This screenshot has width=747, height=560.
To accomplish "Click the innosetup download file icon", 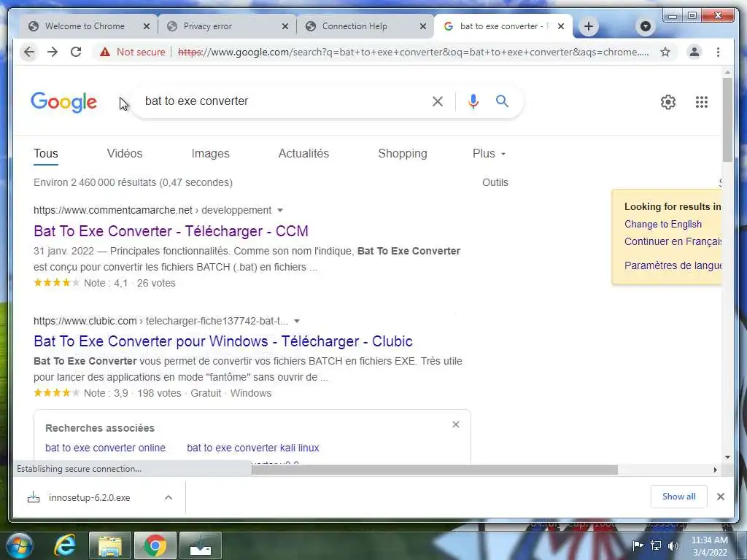I will click(x=34, y=497).
